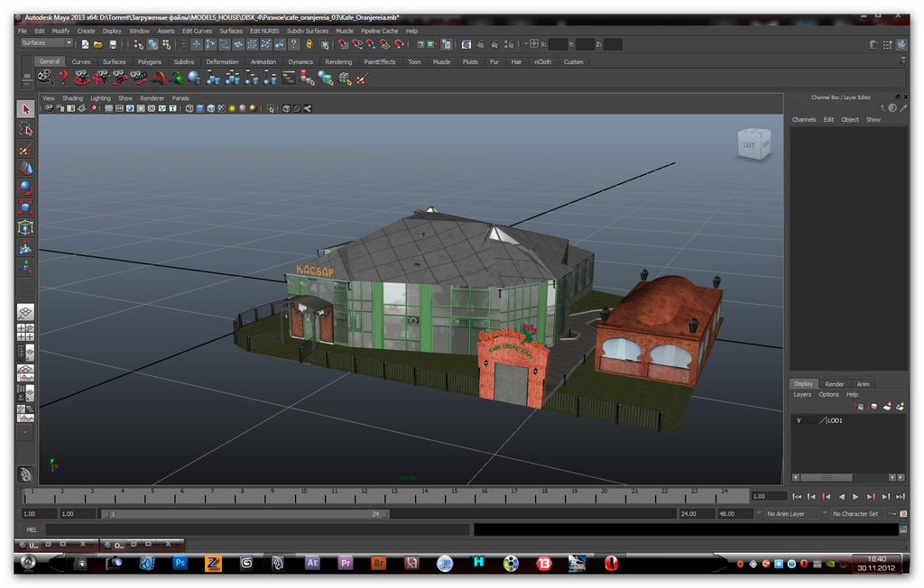Click the time range slider bar
The image size is (924, 588).
[244, 513]
